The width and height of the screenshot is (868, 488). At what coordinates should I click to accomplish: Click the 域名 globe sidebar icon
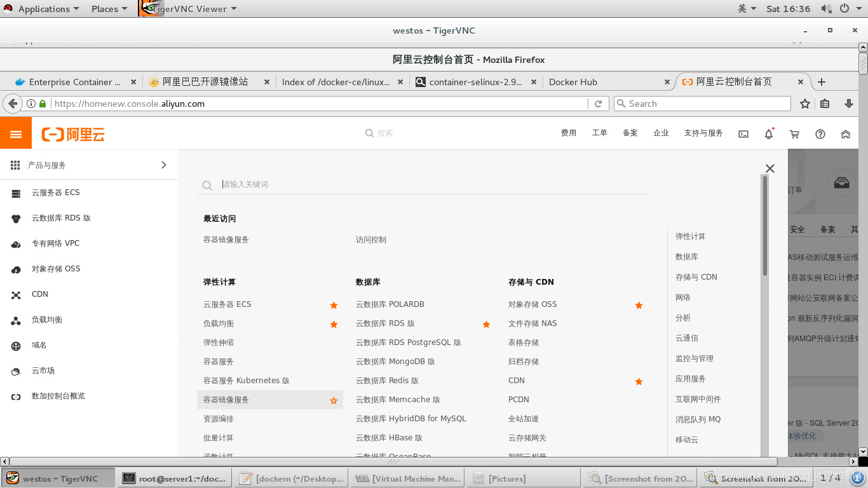17,346
